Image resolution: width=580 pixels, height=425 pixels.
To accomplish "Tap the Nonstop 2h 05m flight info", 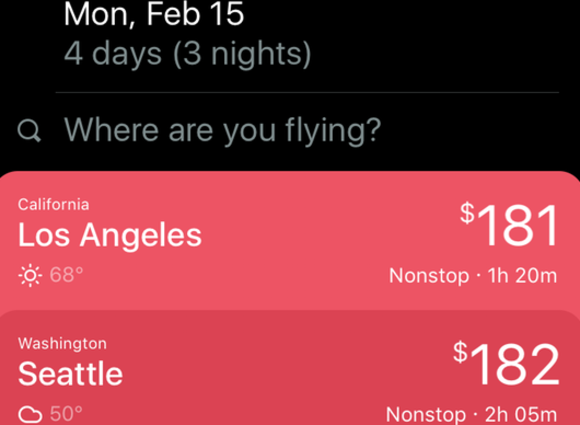I will (x=472, y=415).
